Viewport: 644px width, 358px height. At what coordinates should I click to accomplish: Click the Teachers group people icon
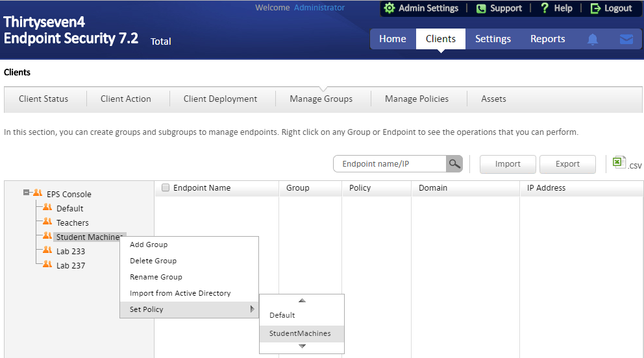tap(47, 221)
